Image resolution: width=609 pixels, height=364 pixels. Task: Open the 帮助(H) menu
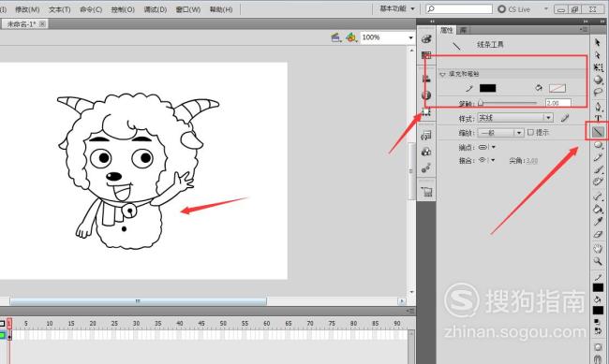[x=221, y=9]
